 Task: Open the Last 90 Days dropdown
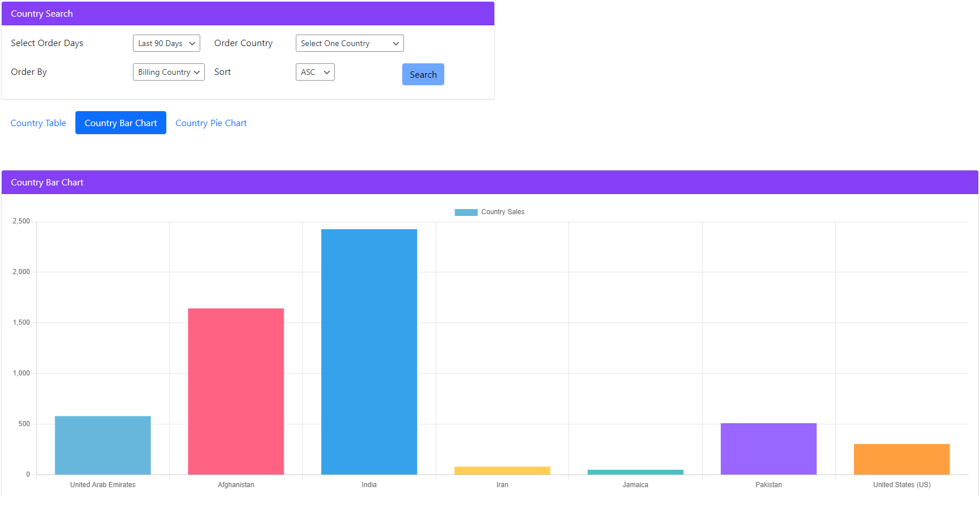(x=166, y=43)
